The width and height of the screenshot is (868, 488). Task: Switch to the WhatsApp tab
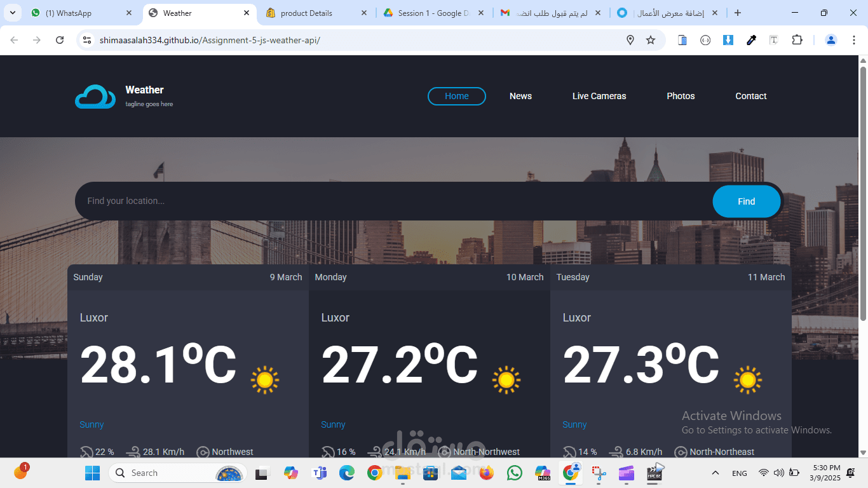pos(81,13)
